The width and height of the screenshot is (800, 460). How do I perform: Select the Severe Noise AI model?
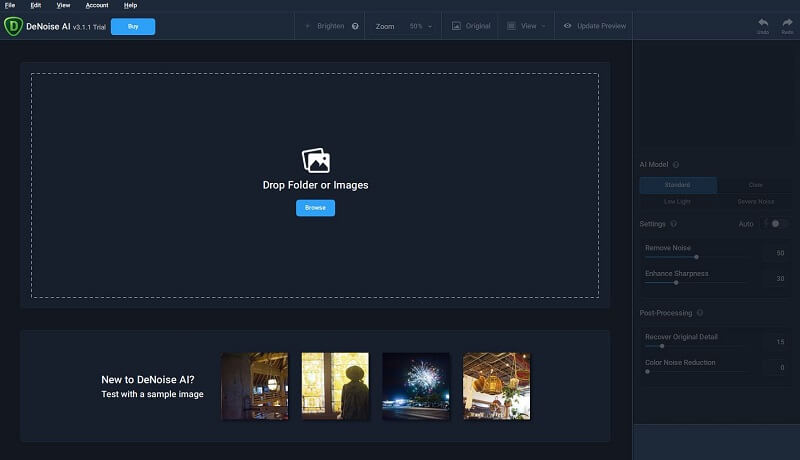[755, 201]
